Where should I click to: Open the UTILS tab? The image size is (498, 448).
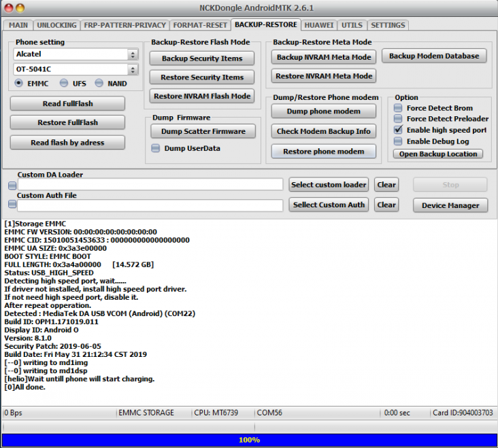tap(352, 25)
